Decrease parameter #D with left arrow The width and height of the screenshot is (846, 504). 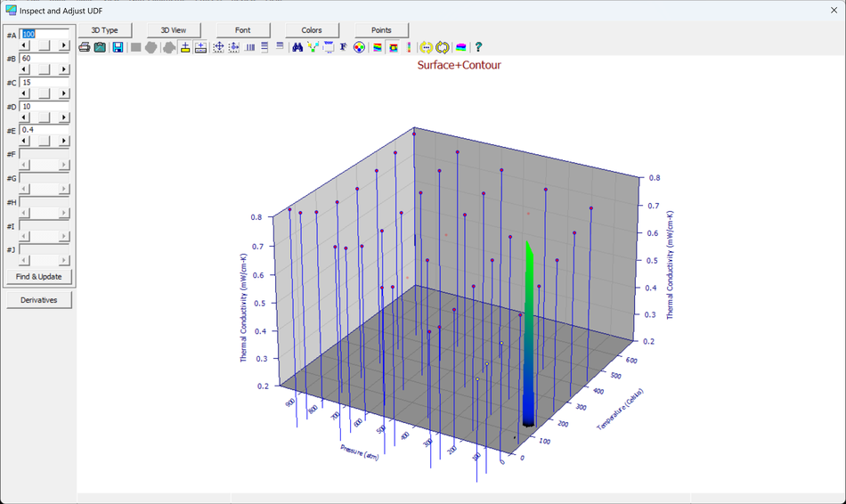click(x=24, y=118)
